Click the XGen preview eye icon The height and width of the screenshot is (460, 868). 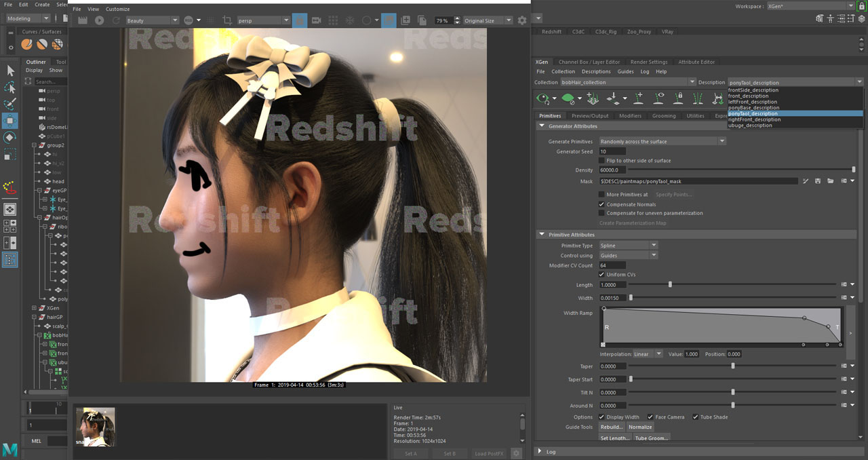(x=542, y=99)
